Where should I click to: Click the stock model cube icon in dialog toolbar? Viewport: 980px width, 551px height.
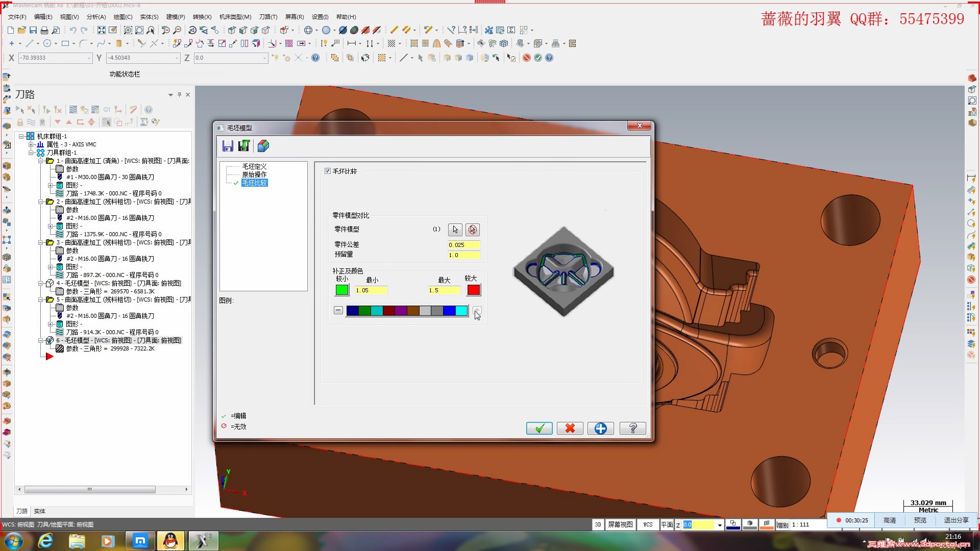click(263, 146)
